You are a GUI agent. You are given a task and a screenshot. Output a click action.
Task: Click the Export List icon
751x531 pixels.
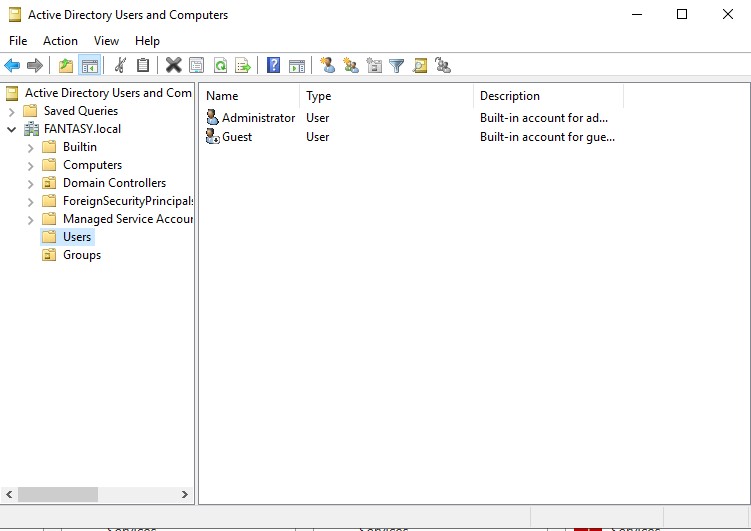tap(243, 65)
